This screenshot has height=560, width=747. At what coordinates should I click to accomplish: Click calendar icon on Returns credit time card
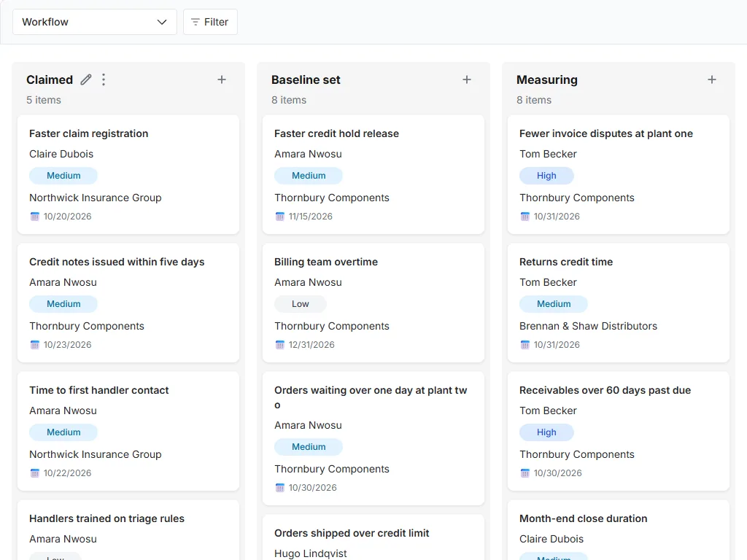[x=525, y=345]
